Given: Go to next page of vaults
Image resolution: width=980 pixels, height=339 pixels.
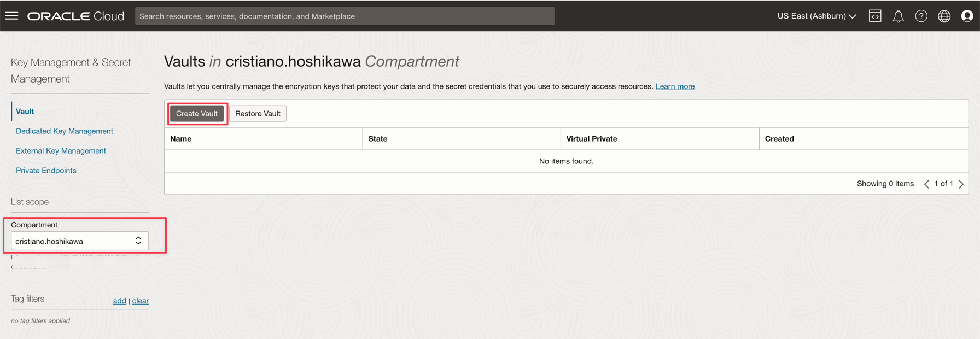Looking at the screenshot, I should click(961, 184).
